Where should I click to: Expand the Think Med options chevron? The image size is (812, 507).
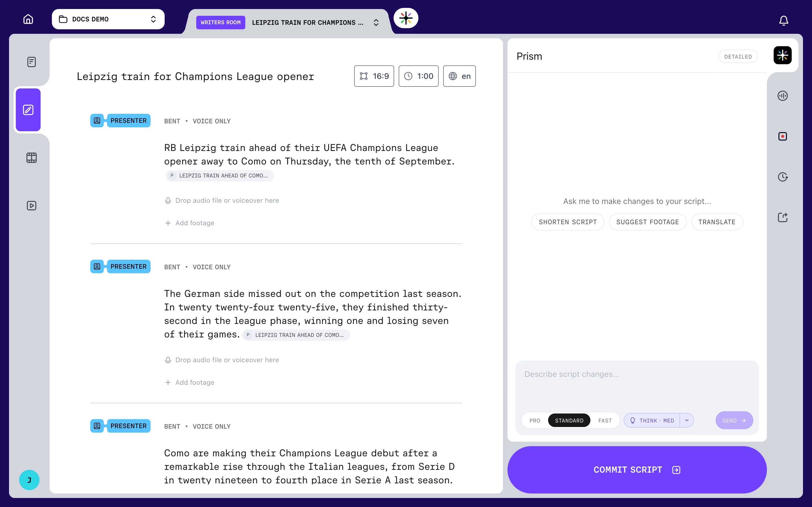click(687, 421)
